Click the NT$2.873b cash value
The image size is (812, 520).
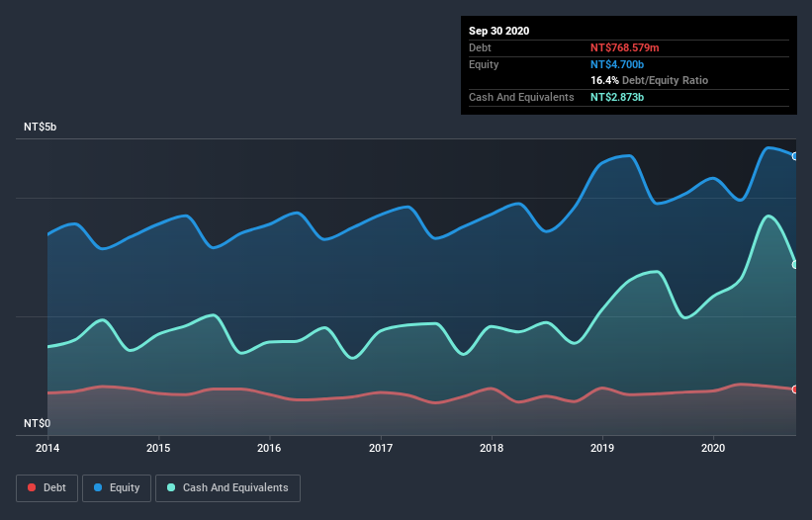point(617,97)
